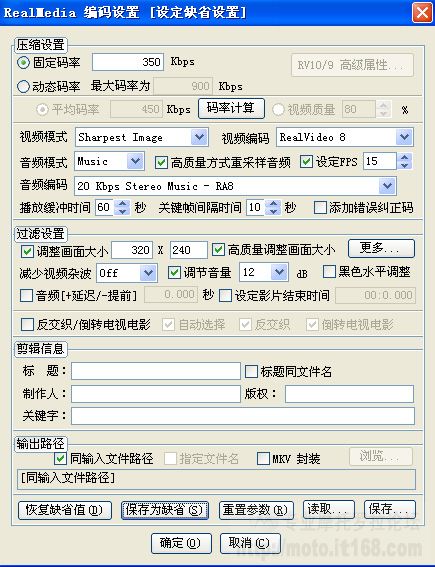This screenshot has height=567, width=435.
Task: Open the 视频模式 Sharpest Image dropdown
Action: tap(199, 137)
